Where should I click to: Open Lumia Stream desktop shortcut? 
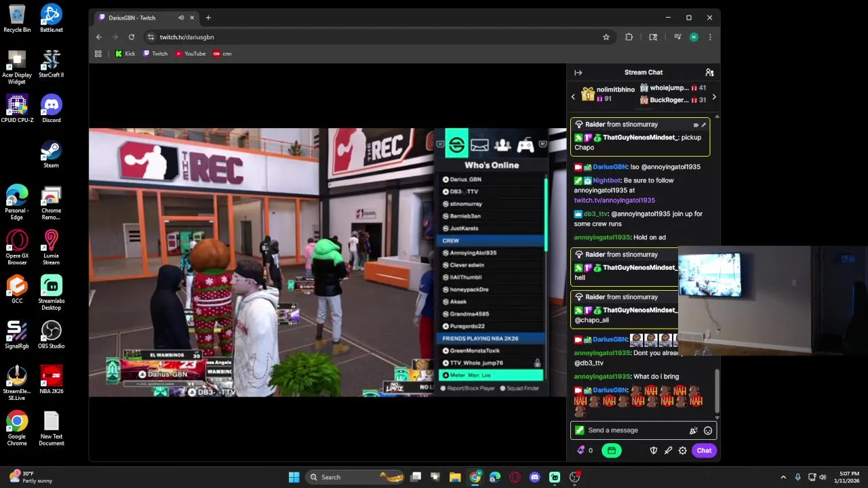[x=52, y=248]
